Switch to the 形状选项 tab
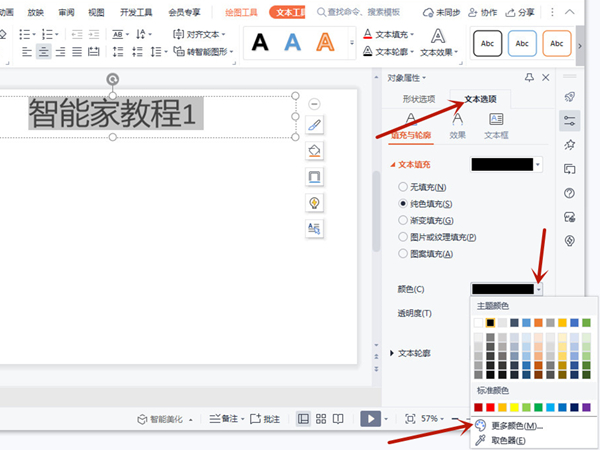600x450 pixels. tap(419, 99)
